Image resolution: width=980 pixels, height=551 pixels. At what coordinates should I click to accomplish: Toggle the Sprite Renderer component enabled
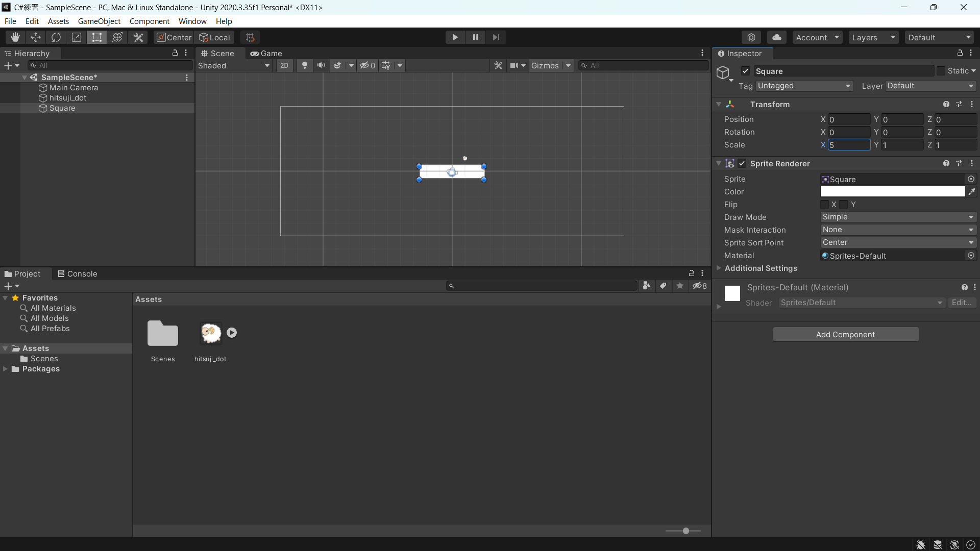[x=743, y=163]
